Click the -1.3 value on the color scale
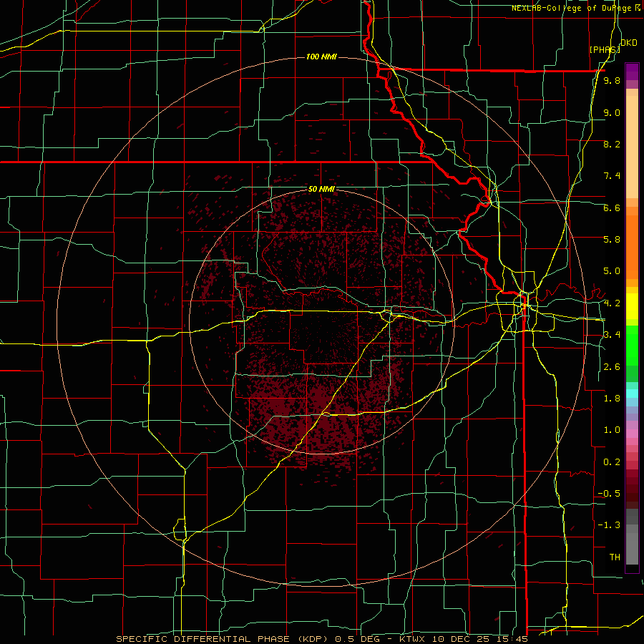 [609, 525]
